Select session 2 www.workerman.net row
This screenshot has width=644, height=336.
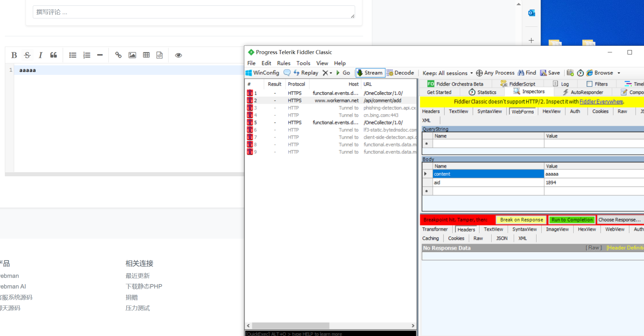click(331, 100)
